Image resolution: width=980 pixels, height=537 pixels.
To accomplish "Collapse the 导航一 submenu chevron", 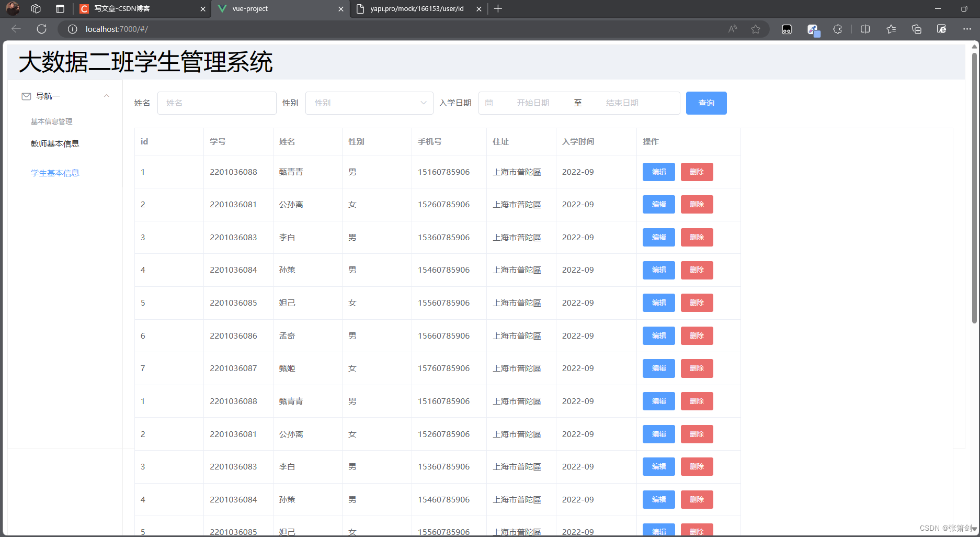I will tap(107, 96).
